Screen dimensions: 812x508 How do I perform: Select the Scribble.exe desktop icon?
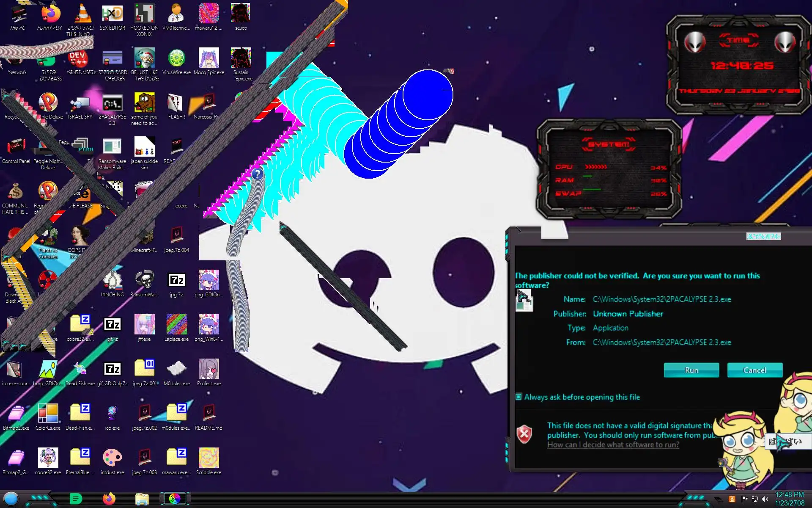pyautogui.click(x=208, y=458)
